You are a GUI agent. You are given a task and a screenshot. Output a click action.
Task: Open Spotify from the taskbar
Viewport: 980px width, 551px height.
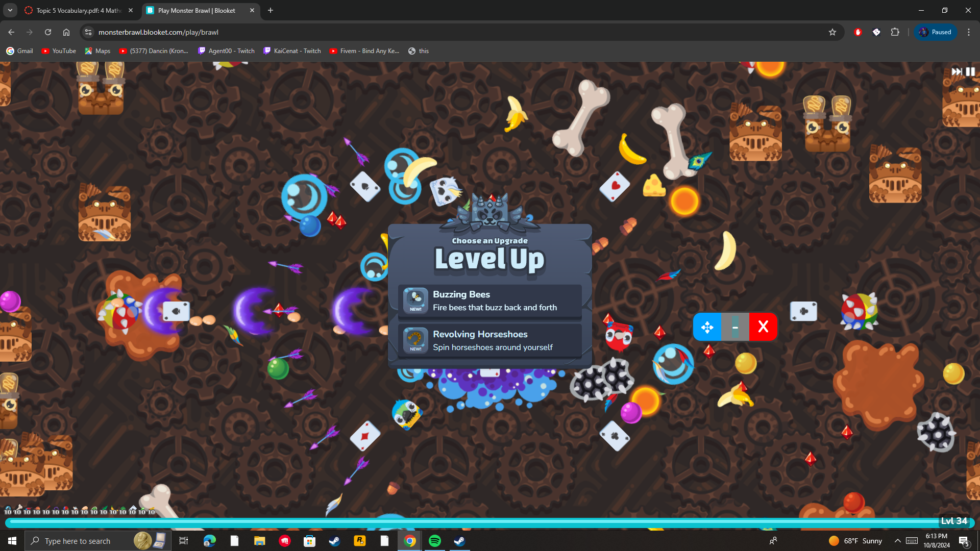click(x=435, y=541)
